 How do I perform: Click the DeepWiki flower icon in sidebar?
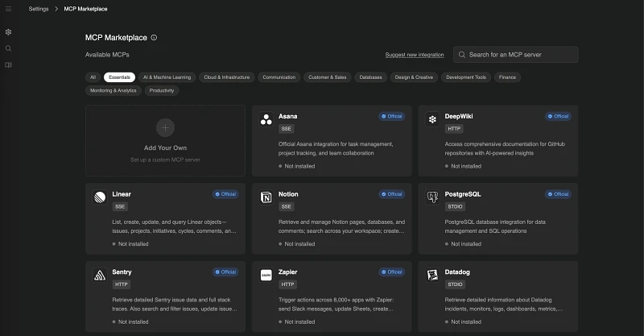pyautogui.click(x=8, y=32)
